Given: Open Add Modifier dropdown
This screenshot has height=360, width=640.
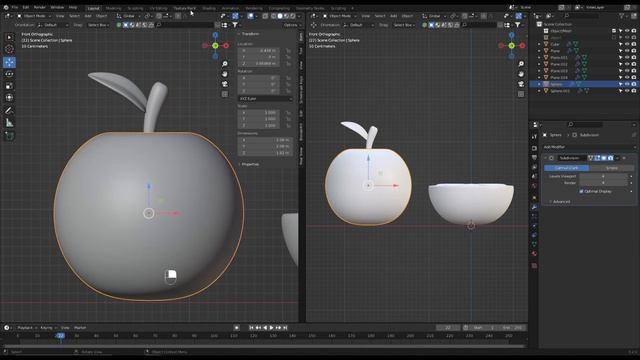Looking at the screenshot, I should pos(589,147).
